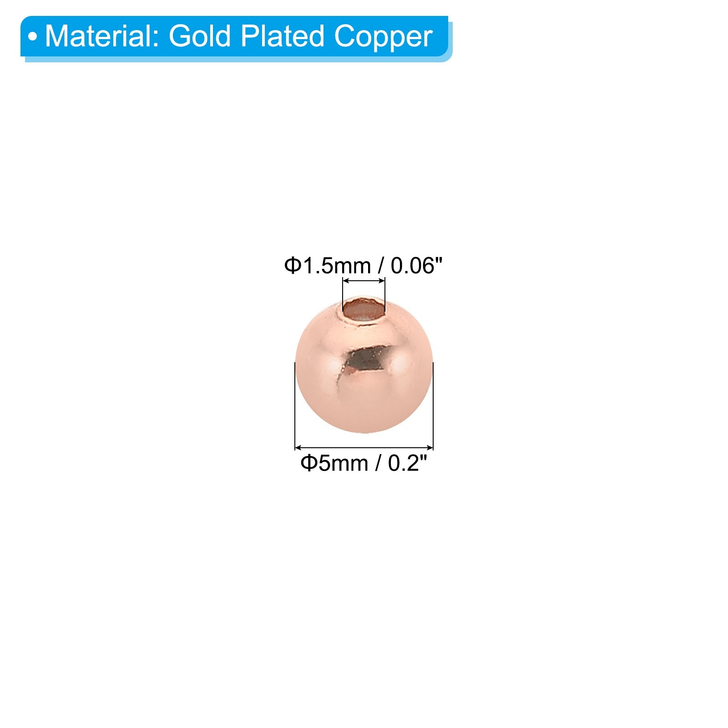Click the hole-width dimension arrow line
Screen dimensions: 728x728
(364, 281)
